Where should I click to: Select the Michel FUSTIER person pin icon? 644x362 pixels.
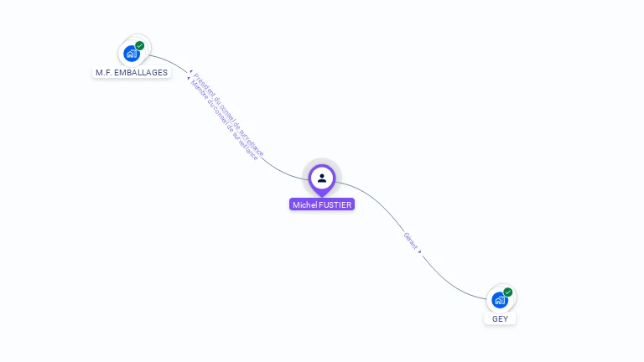pyautogui.click(x=322, y=180)
